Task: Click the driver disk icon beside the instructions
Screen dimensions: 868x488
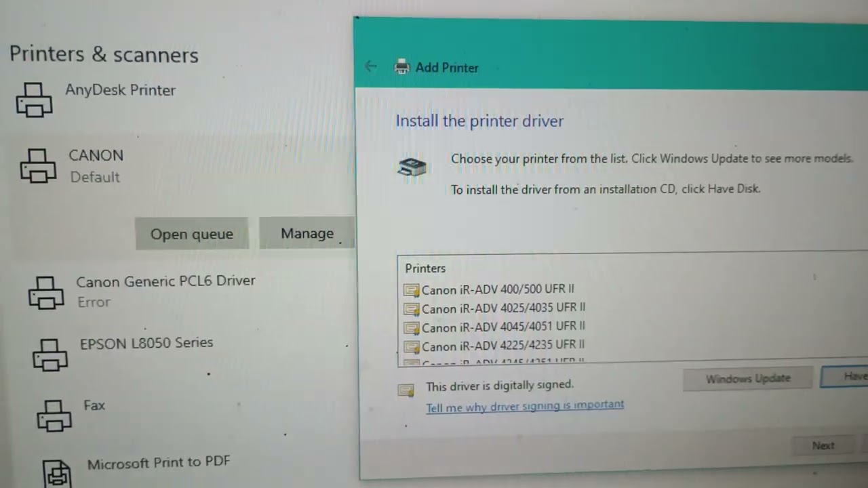Action: coord(412,167)
